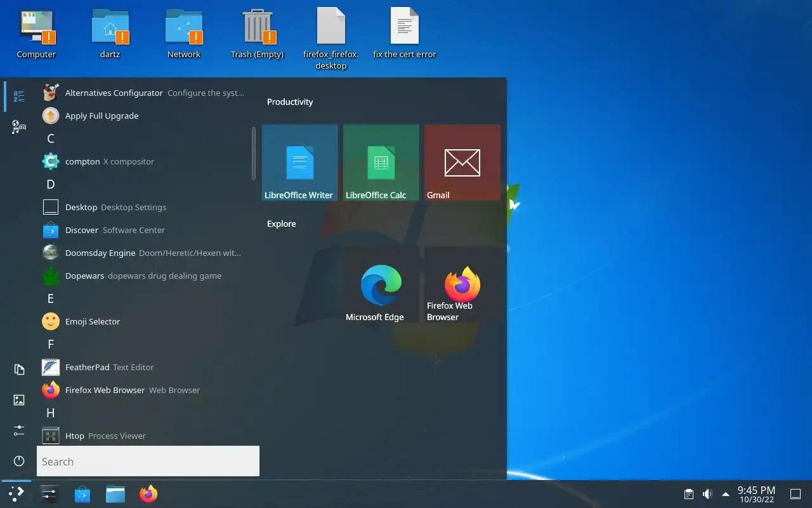
Task: Launch Firefox from the taskbar
Action: tap(148, 494)
